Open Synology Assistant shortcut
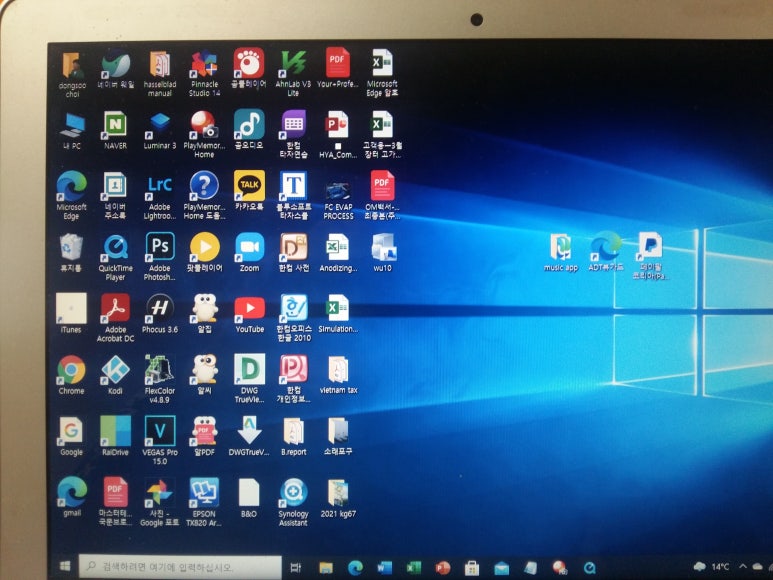Image resolution: width=773 pixels, height=580 pixels. (x=293, y=502)
